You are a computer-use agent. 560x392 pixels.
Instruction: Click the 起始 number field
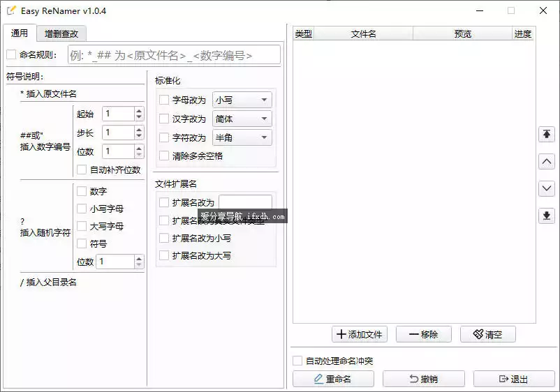(x=119, y=114)
